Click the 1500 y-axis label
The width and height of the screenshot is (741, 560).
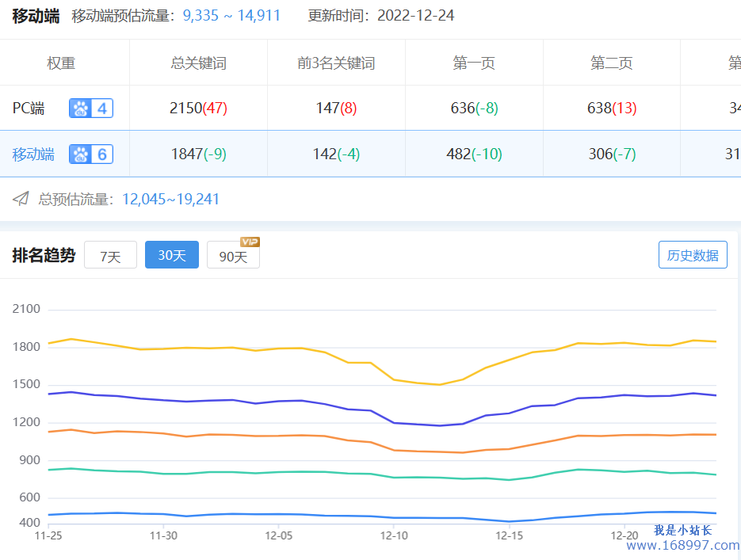pos(26,384)
